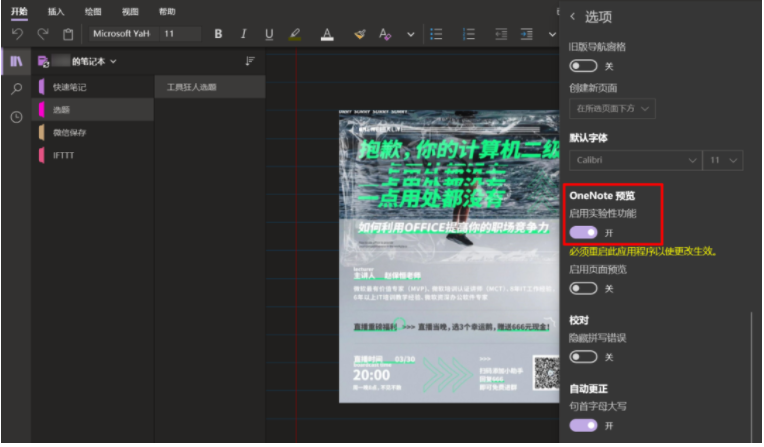Increase the indent
Viewport: 764px width, 447px height.
527,34
